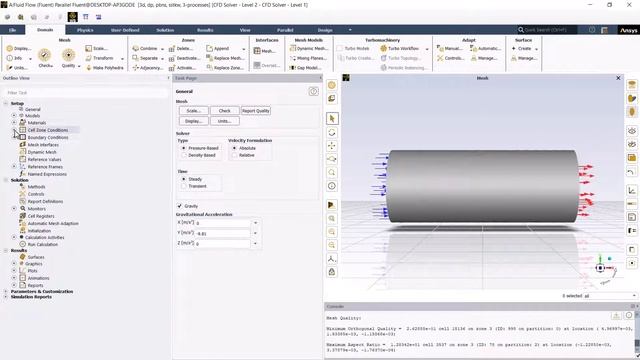The width and height of the screenshot is (640, 360).
Task: Click Activate zones in the Zones group
Action: click(182, 68)
